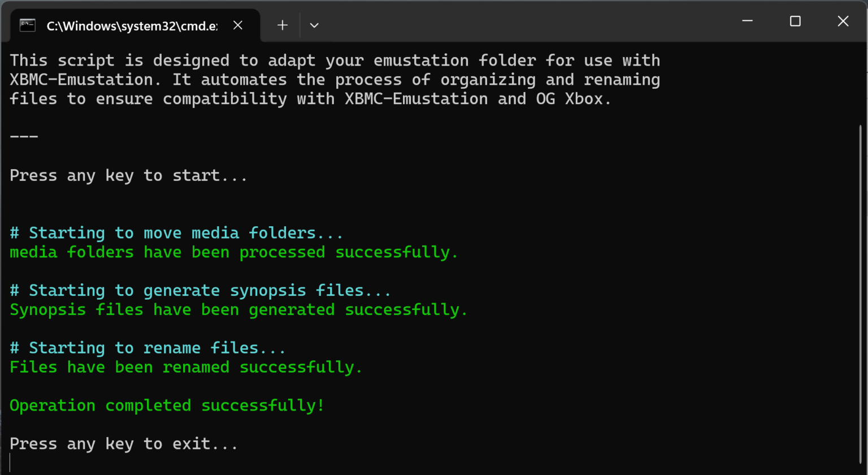Close the terminal window

(843, 21)
